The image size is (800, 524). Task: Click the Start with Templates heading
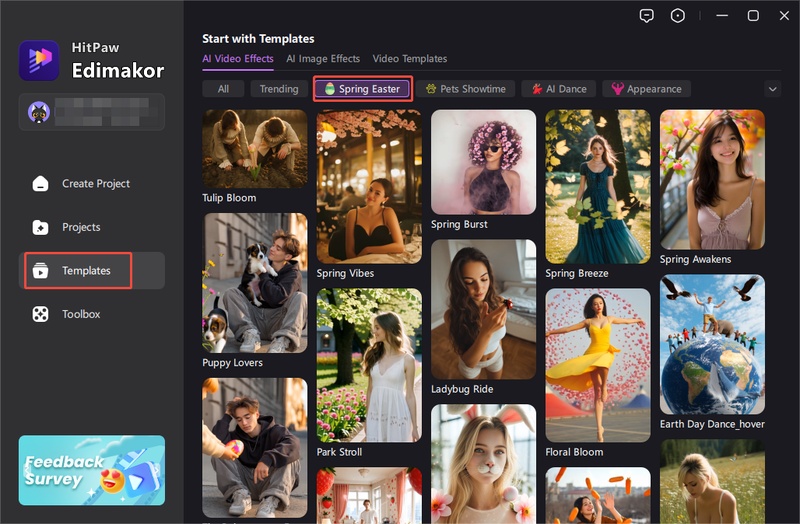tap(258, 39)
